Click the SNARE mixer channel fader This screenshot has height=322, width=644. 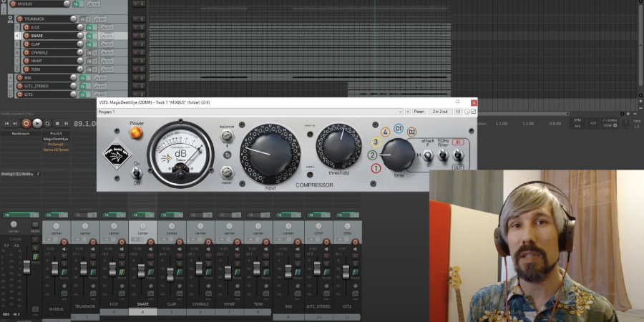(x=141, y=271)
